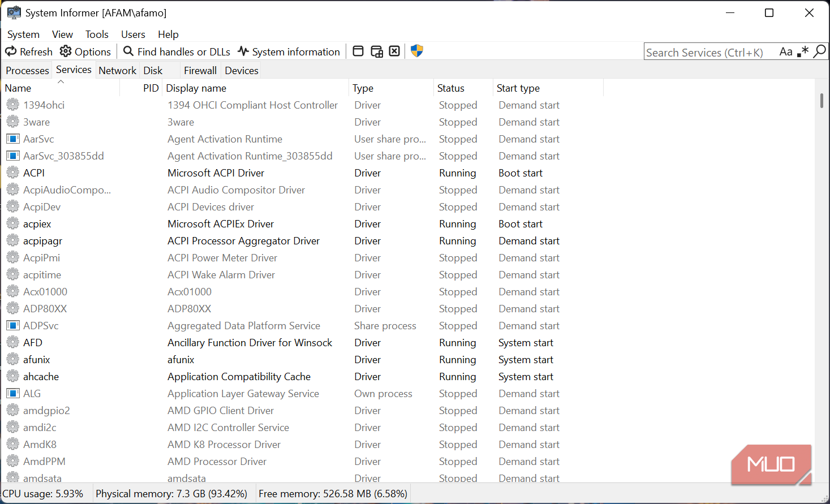Image resolution: width=830 pixels, height=504 pixels.
Task: Sort by the Status column header
Action: [463, 88]
